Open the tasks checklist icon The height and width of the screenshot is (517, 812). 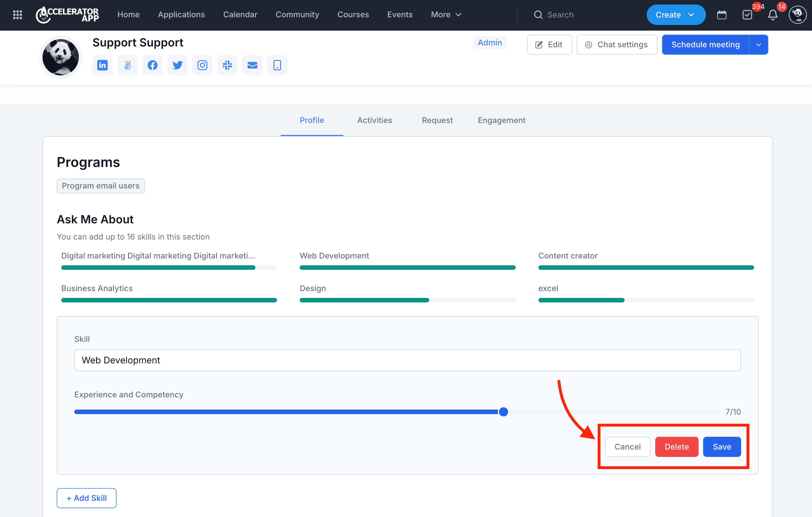tap(747, 15)
